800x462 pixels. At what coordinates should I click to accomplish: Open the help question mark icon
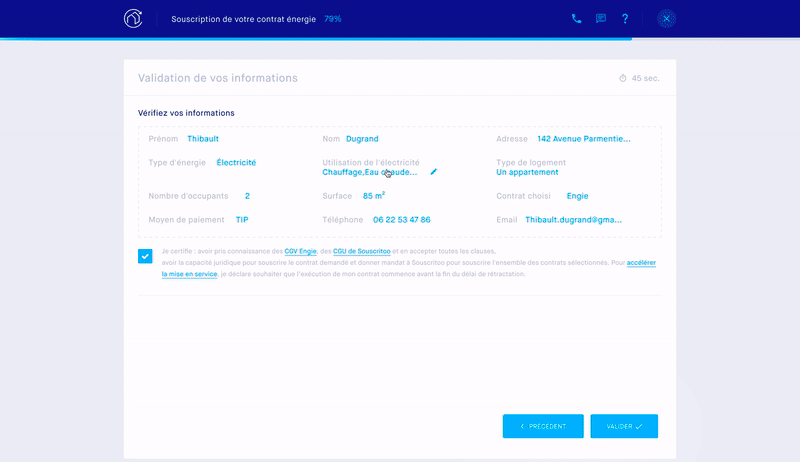click(x=625, y=19)
